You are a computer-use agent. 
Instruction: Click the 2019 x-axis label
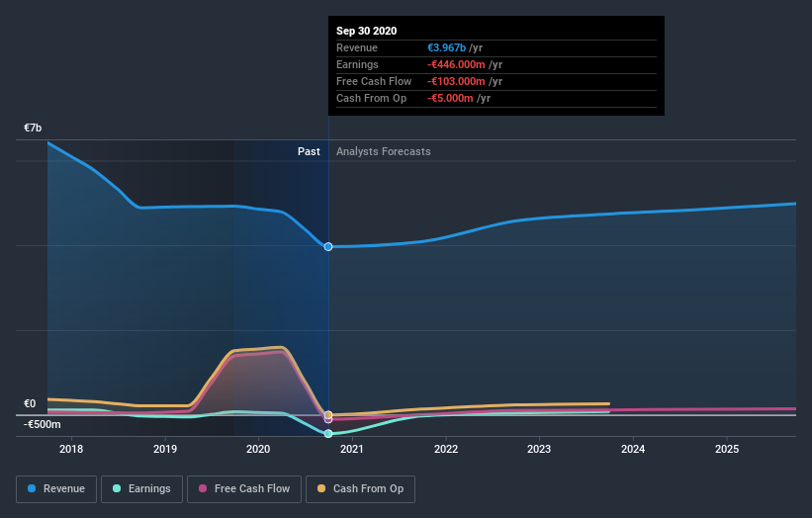click(165, 449)
